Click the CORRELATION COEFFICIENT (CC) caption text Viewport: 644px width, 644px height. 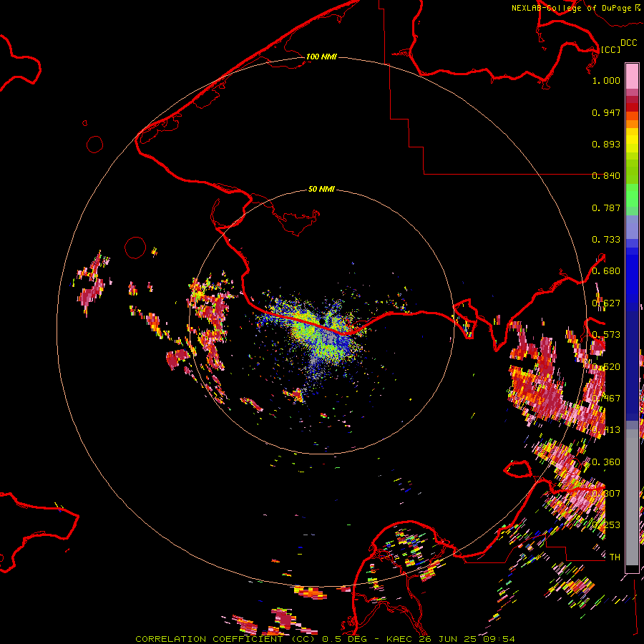coord(225,639)
